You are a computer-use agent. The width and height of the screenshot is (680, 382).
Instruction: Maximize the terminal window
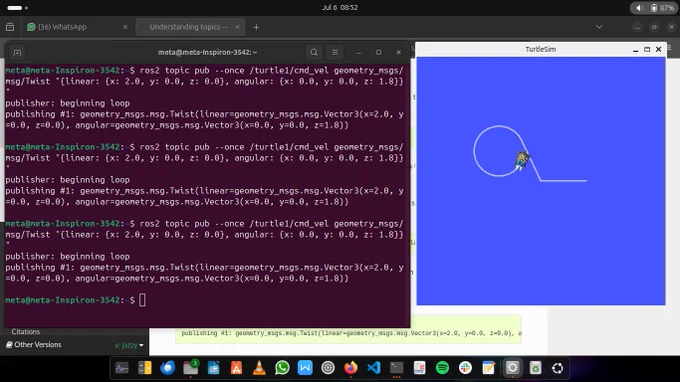click(x=379, y=52)
